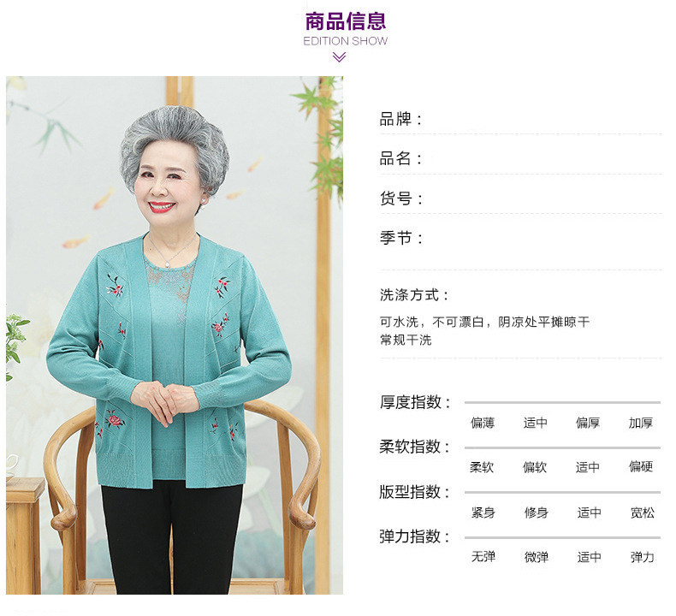This screenshot has width=676, height=616.
Task: Choose 柔软 on the softness scale
Action: [482, 467]
